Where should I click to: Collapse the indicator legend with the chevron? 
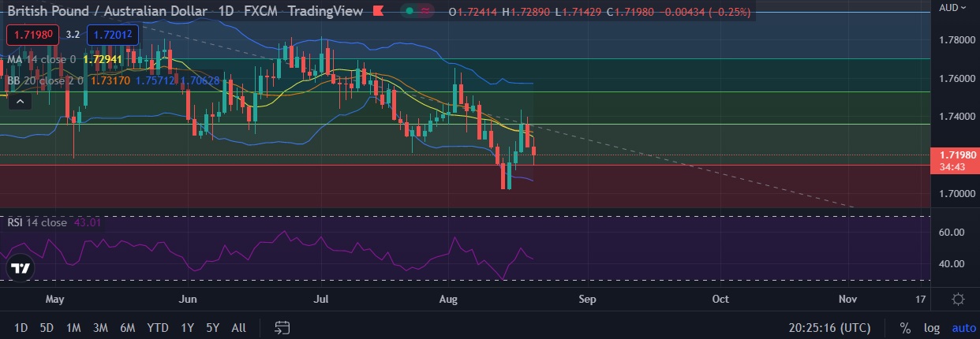point(20,101)
